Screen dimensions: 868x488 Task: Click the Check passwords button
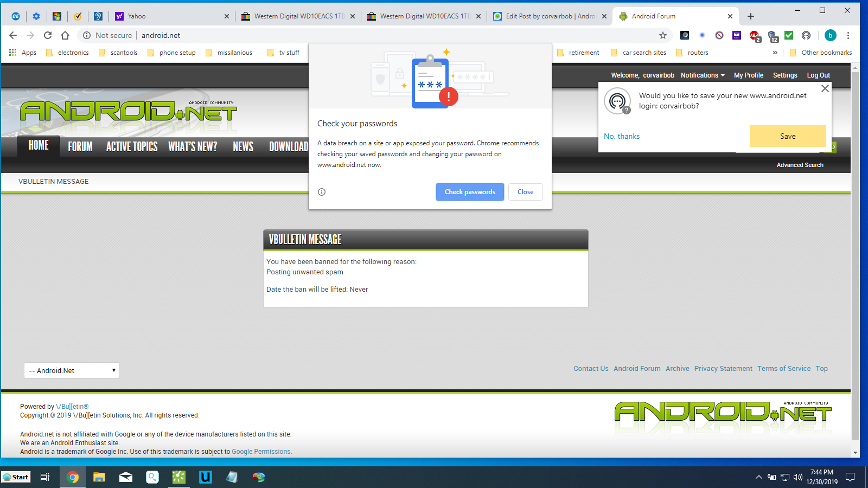click(470, 192)
